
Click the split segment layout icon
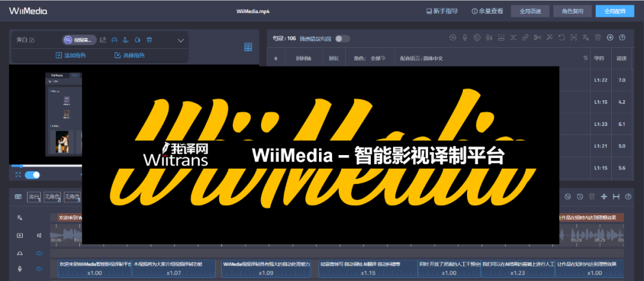pos(501,38)
